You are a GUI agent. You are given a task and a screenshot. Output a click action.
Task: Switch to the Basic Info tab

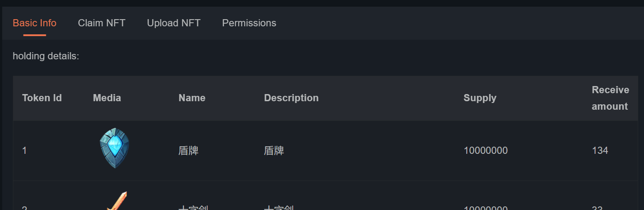click(x=34, y=23)
